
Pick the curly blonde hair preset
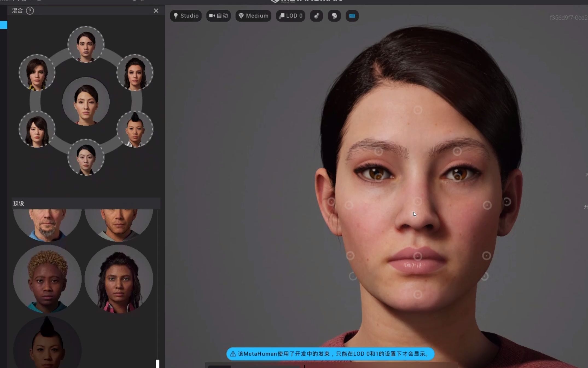tap(47, 279)
